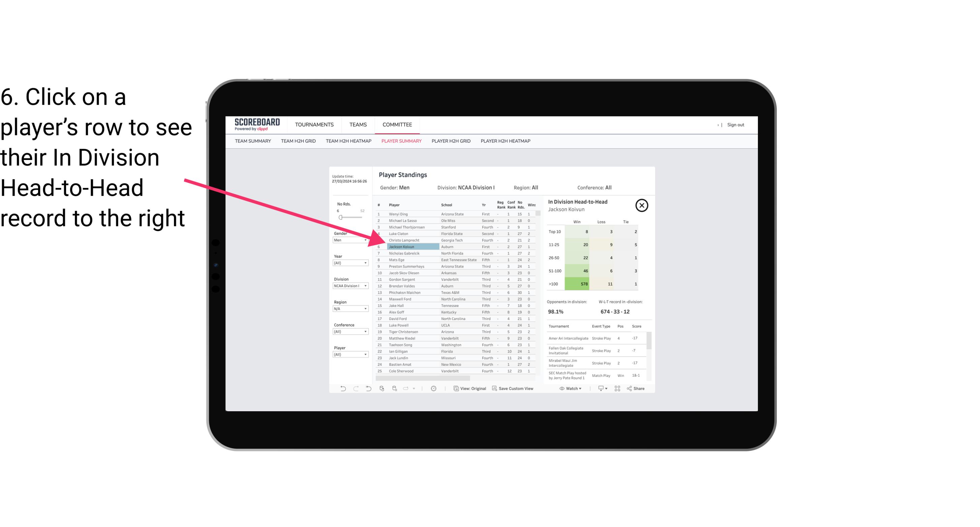Click the TOURNAMENTS menu item
980x527 pixels.
(x=315, y=125)
